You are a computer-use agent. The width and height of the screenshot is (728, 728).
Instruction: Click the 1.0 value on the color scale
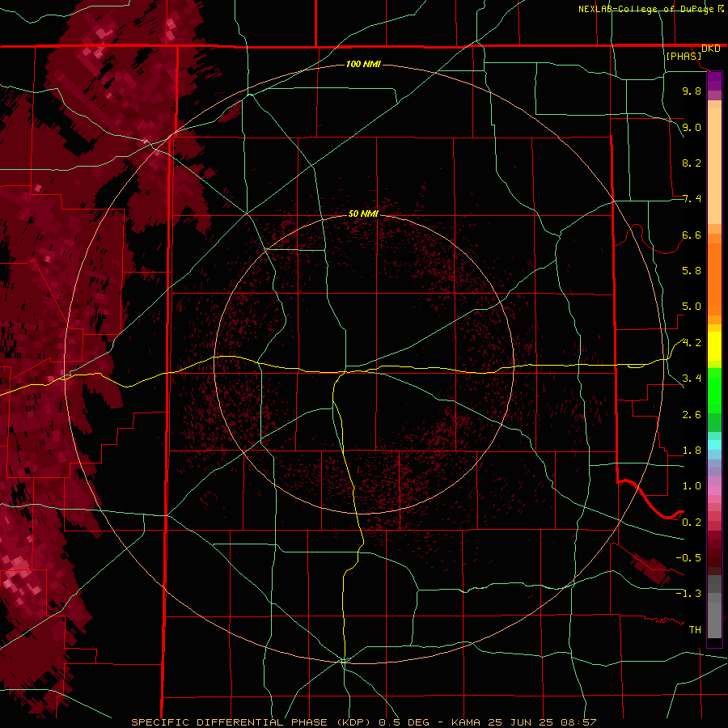point(692,486)
